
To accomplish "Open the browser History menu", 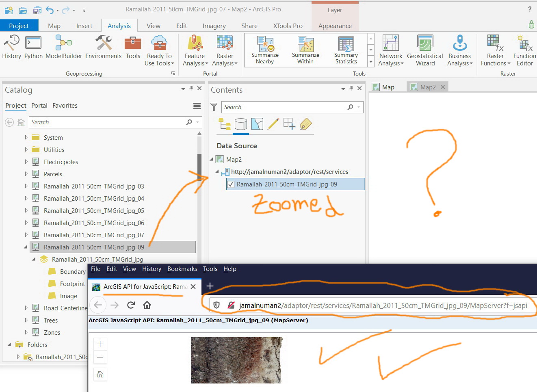I will click(x=152, y=269).
